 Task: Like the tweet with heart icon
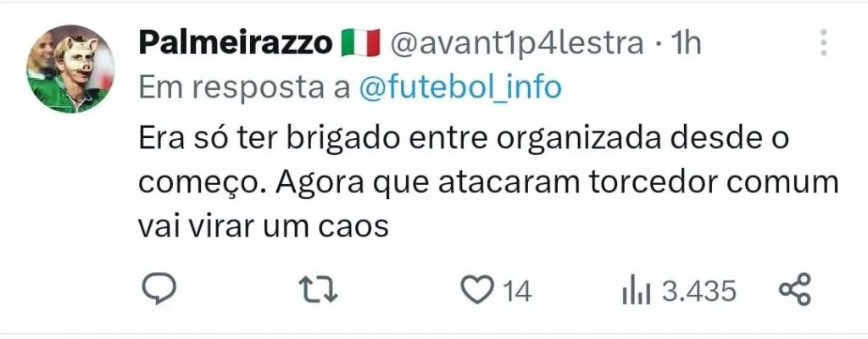click(477, 290)
